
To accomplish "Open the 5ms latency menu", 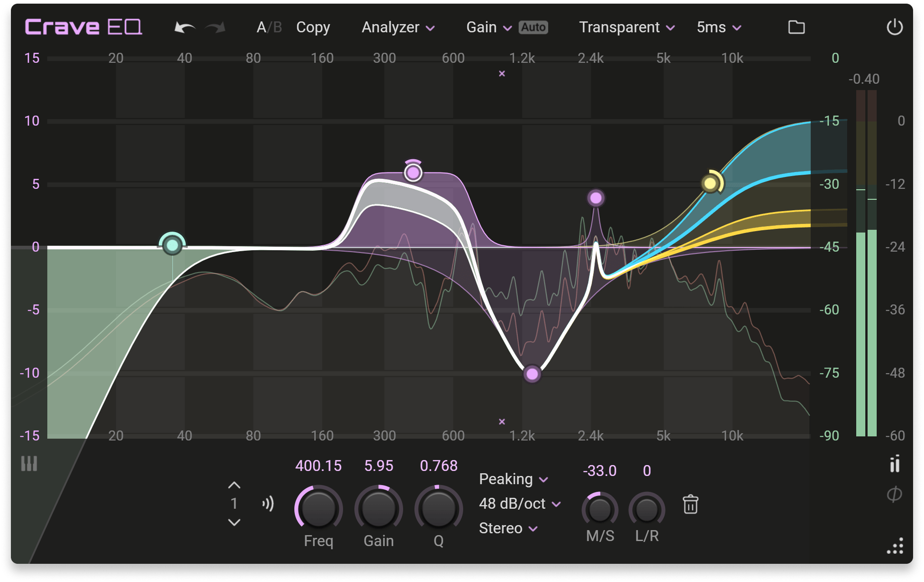I will click(x=719, y=28).
